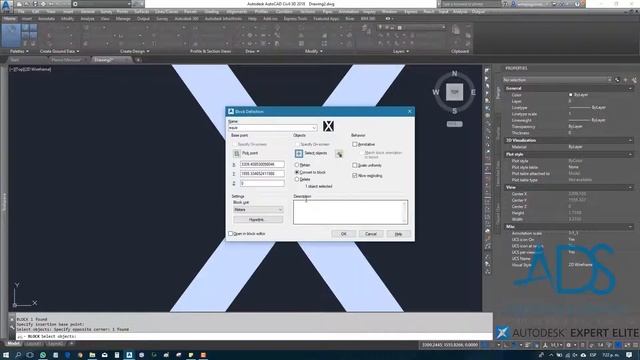The image size is (640, 360).
Task: Click the taskbar search icon
Action: click(18, 355)
